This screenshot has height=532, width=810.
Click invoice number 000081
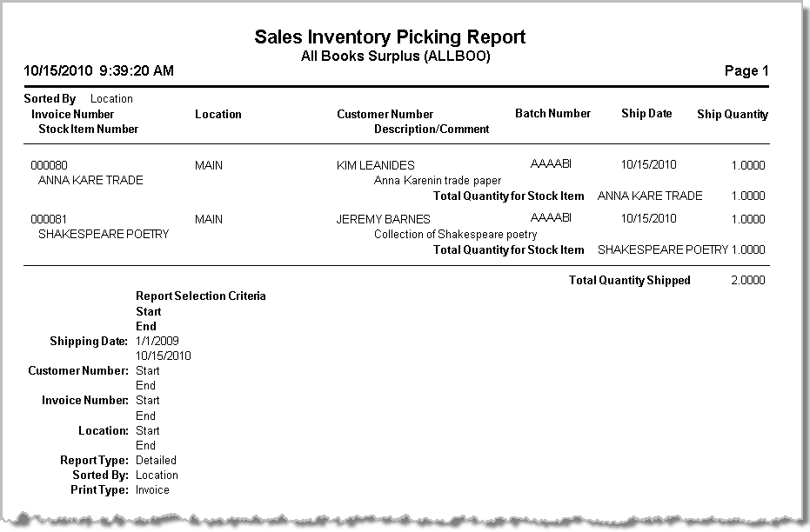tap(49, 219)
